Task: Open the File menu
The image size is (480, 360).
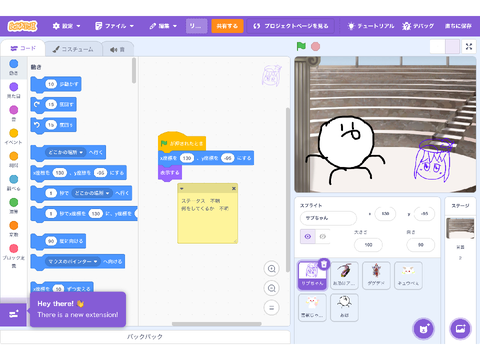Action: coord(114,26)
